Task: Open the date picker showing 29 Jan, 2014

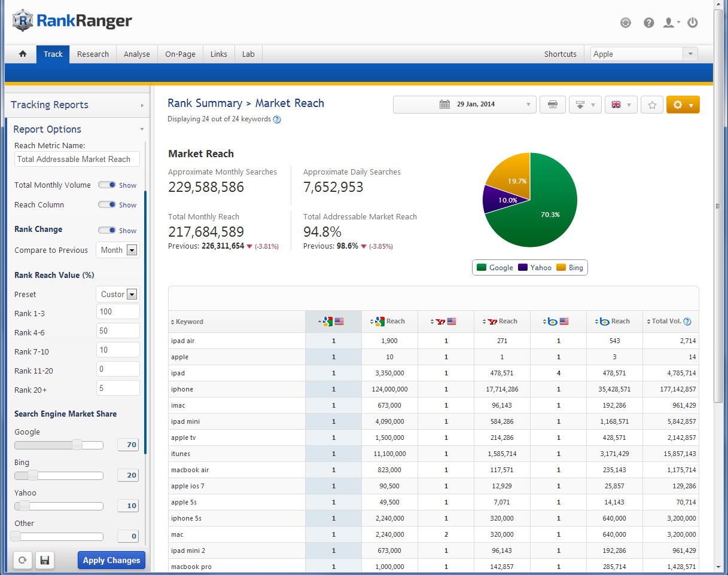Action: [x=464, y=105]
